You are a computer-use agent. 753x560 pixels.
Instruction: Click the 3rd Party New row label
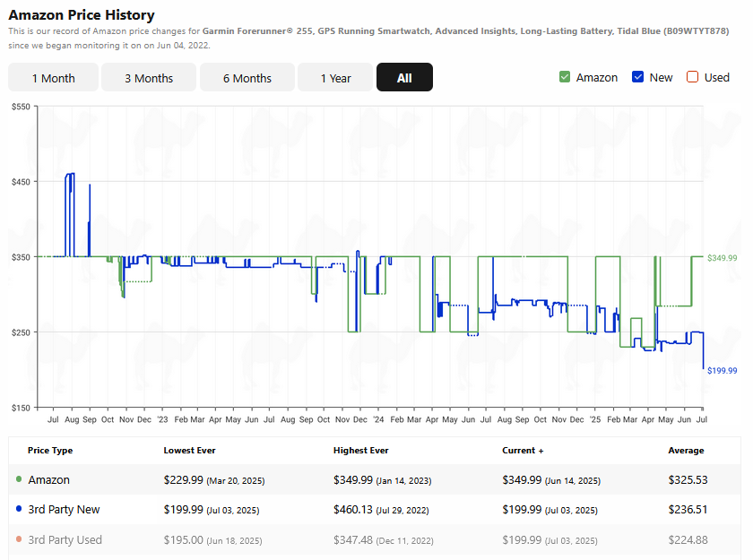point(64,510)
